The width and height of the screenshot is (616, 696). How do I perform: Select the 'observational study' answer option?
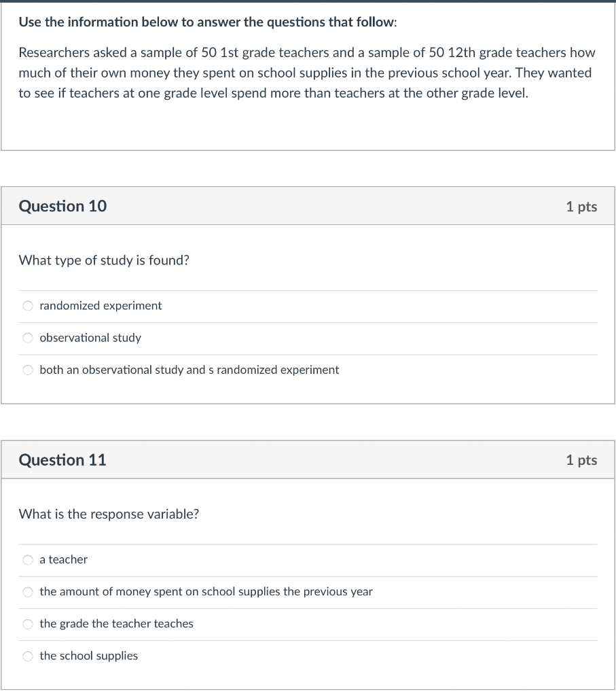[x=27, y=338]
